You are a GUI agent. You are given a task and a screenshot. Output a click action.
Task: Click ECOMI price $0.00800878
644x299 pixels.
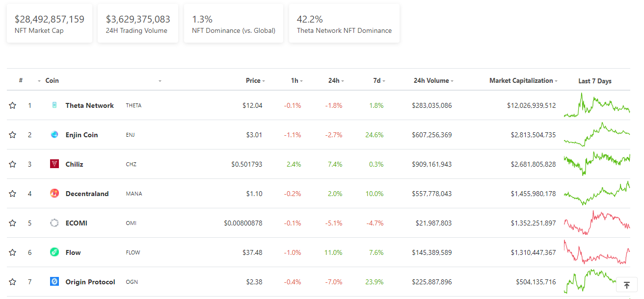[243, 223]
